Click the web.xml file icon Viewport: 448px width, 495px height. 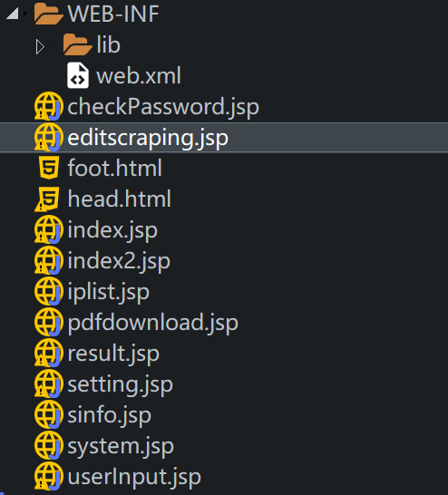[x=78, y=75]
